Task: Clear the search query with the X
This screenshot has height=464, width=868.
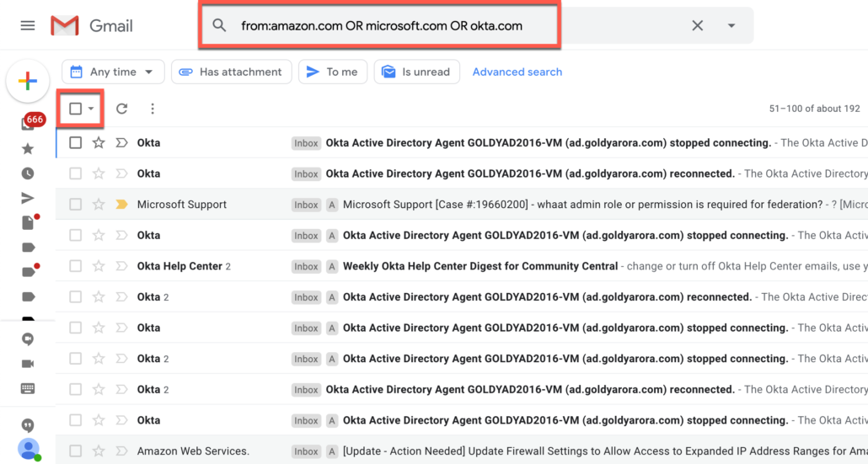Action: (698, 25)
